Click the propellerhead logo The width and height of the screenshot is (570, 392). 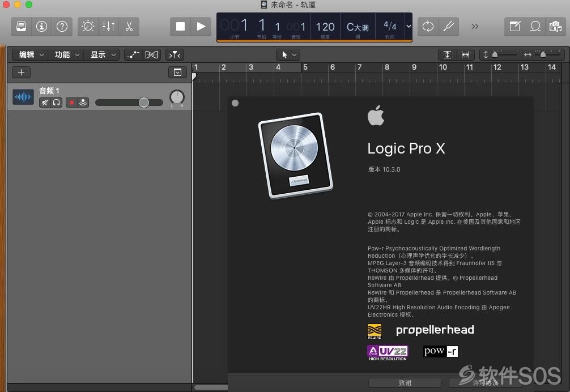coord(435,330)
